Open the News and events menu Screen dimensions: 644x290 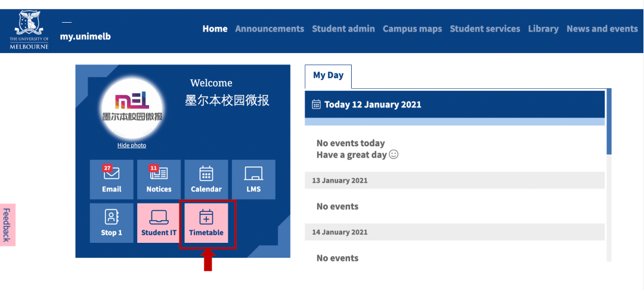point(602,29)
